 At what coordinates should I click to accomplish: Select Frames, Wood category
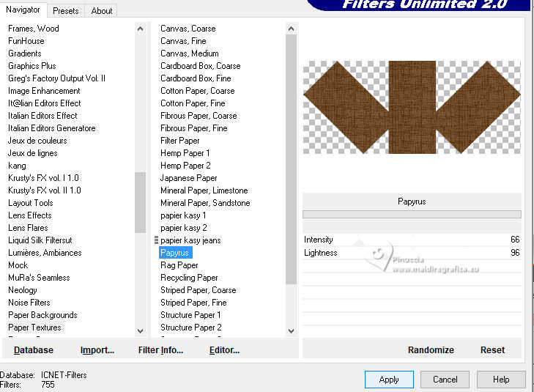34,29
